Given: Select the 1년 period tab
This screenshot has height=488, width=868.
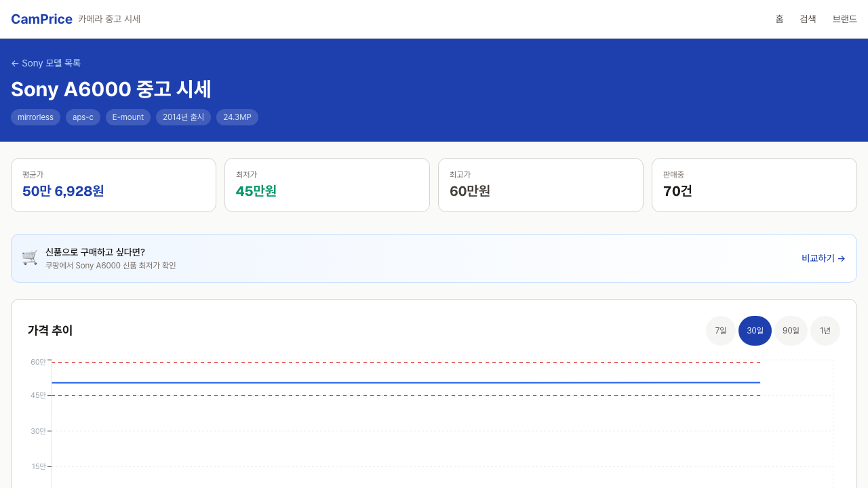Looking at the screenshot, I should pyautogui.click(x=825, y=331).
